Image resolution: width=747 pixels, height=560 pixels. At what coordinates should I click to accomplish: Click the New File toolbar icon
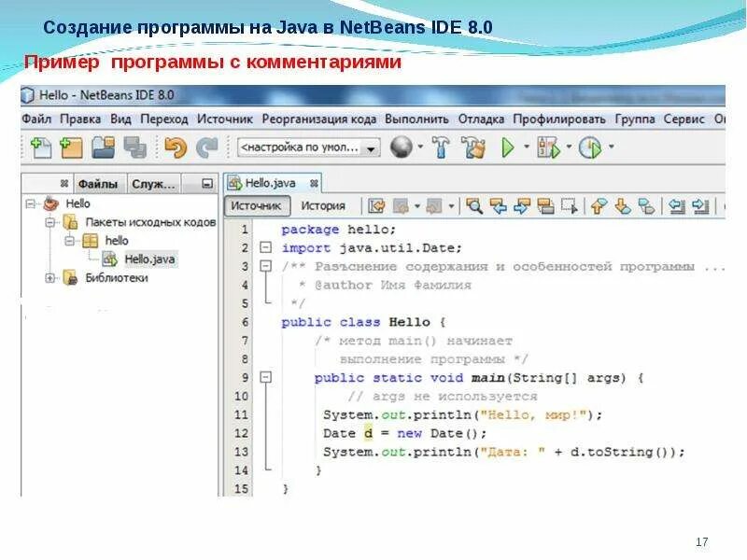click(x=40, y=147)
